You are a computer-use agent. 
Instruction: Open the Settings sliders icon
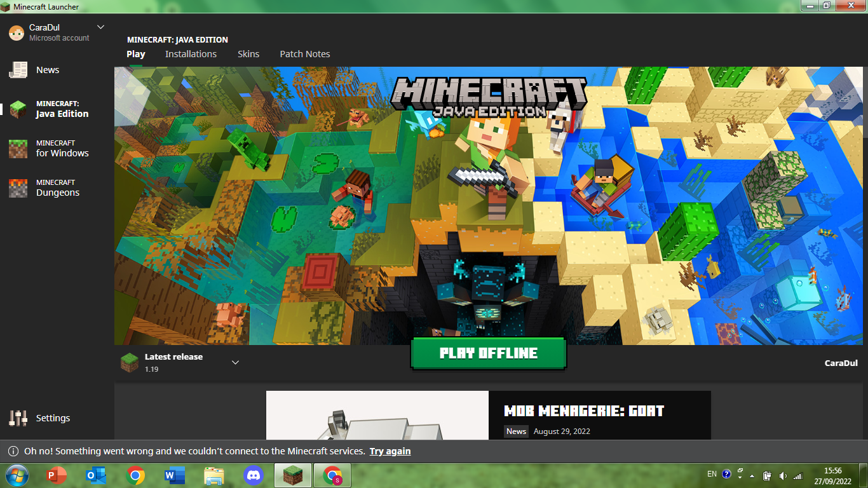18,418
